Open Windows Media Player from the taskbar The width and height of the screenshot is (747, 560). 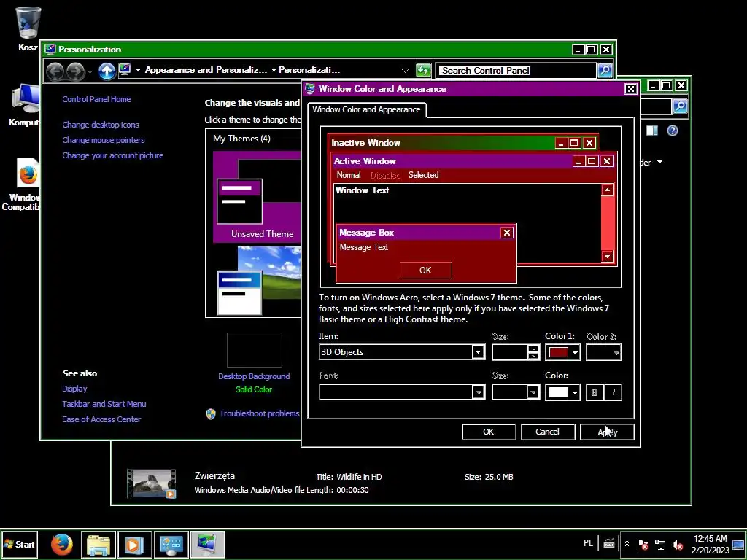[x=135, y=544]
